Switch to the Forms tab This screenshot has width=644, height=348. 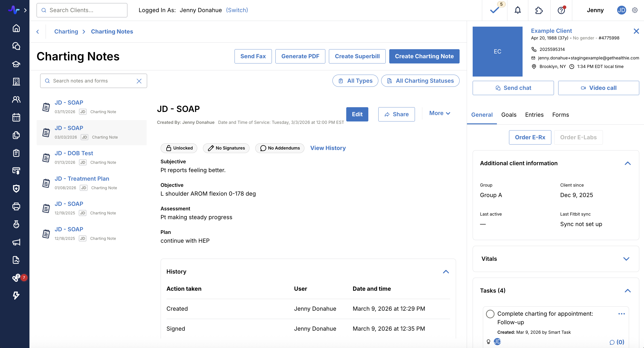560,115
